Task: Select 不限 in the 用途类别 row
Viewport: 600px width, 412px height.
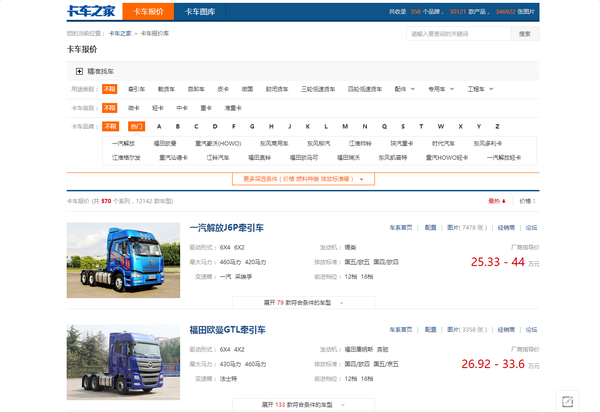Action: 109,89
